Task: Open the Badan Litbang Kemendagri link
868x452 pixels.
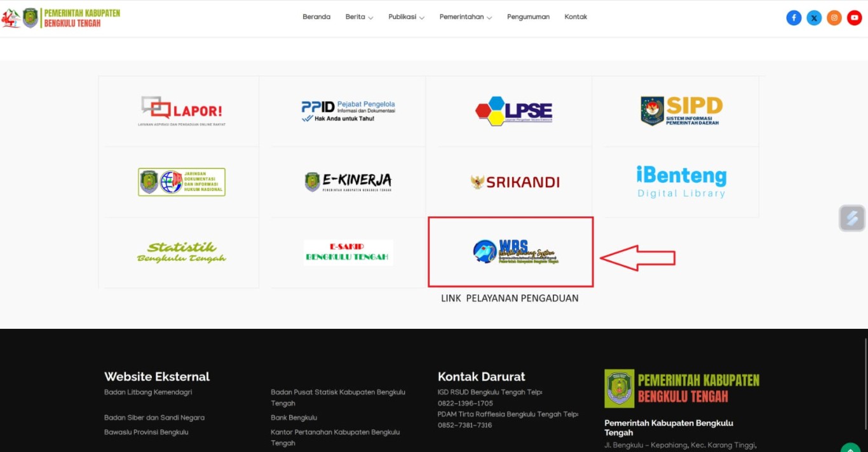Action: (x=148, y=392)
